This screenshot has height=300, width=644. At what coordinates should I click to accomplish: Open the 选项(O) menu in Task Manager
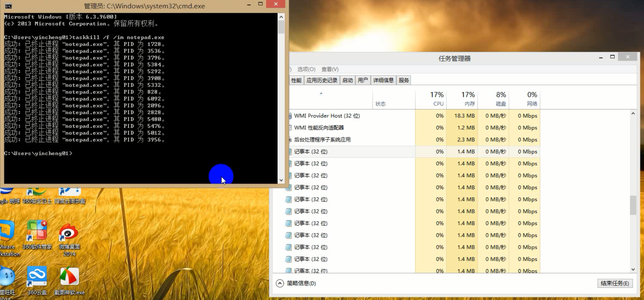click(306, 69)
